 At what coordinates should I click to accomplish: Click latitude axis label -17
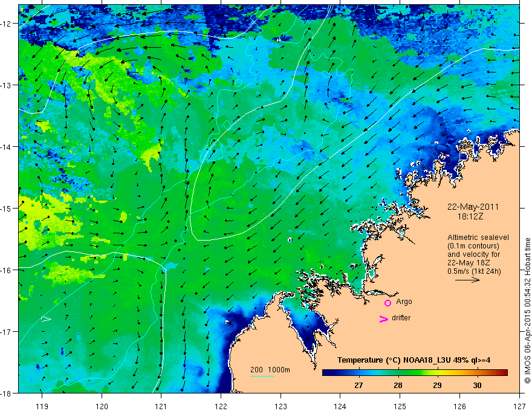tap(7, 332)
